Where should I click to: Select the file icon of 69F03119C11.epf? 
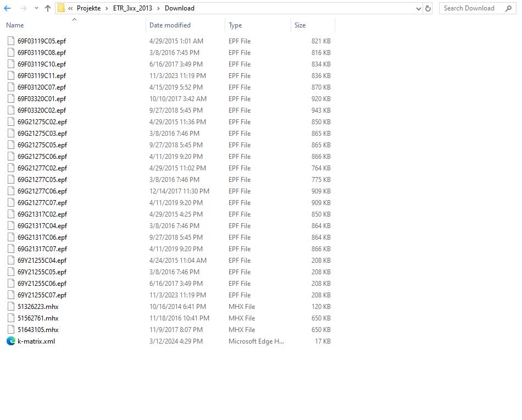click(11, 76)
